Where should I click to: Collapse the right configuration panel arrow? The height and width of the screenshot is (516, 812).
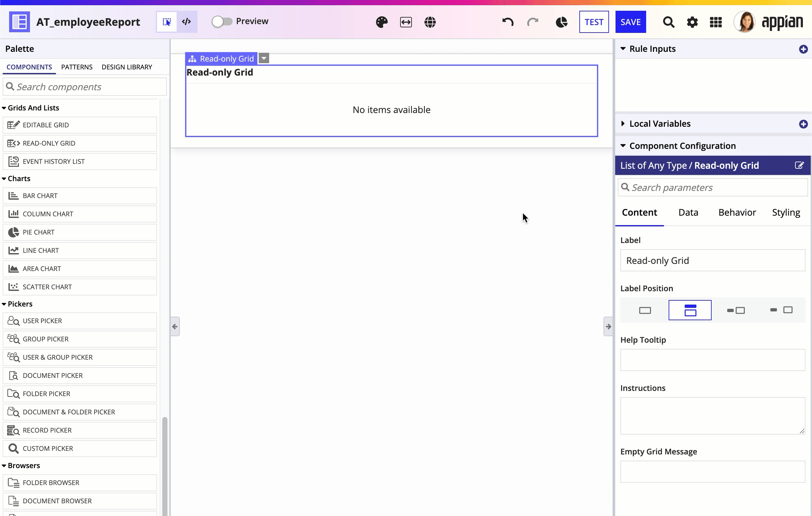(608, 326)
